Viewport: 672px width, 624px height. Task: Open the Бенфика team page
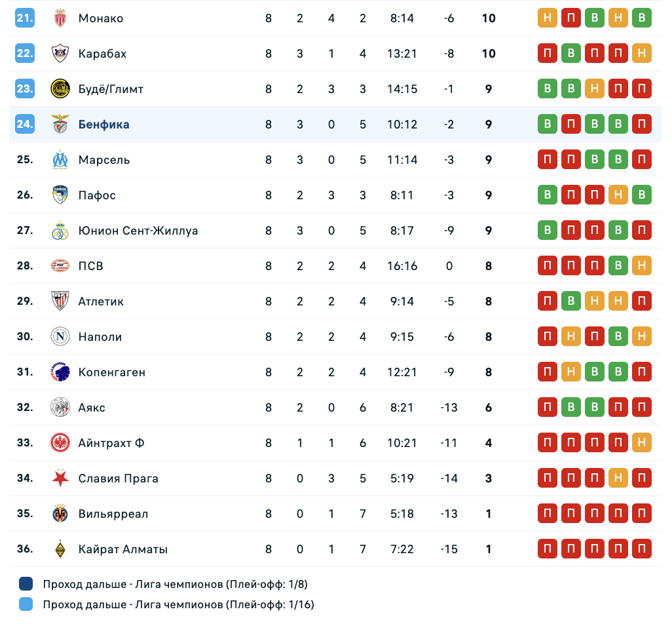click(x=103, y=125)
